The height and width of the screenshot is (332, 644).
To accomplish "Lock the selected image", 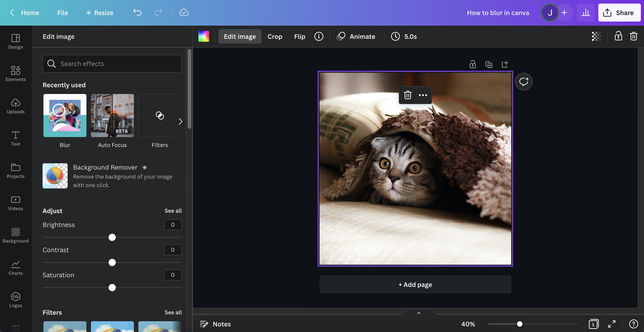I will click(x=618, y=36).
